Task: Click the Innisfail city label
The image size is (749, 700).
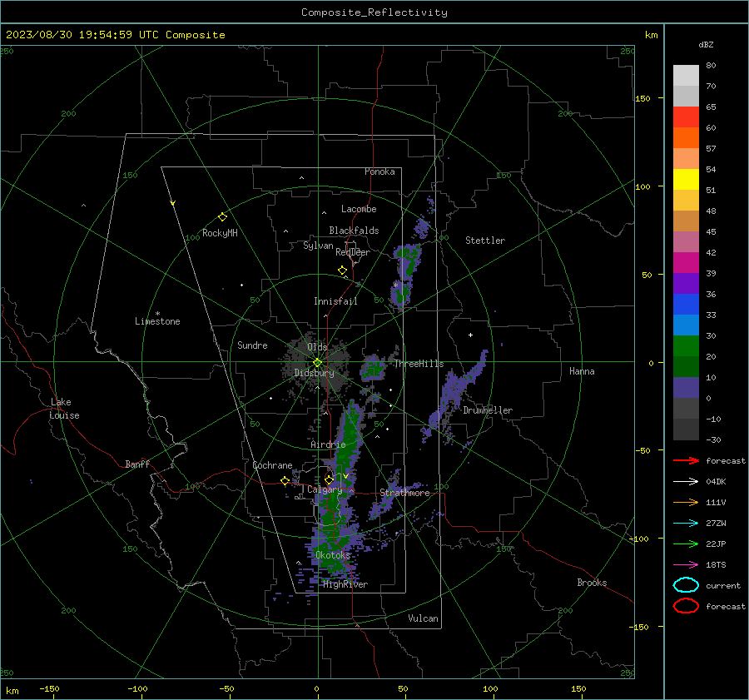Action: pos(335,301)
